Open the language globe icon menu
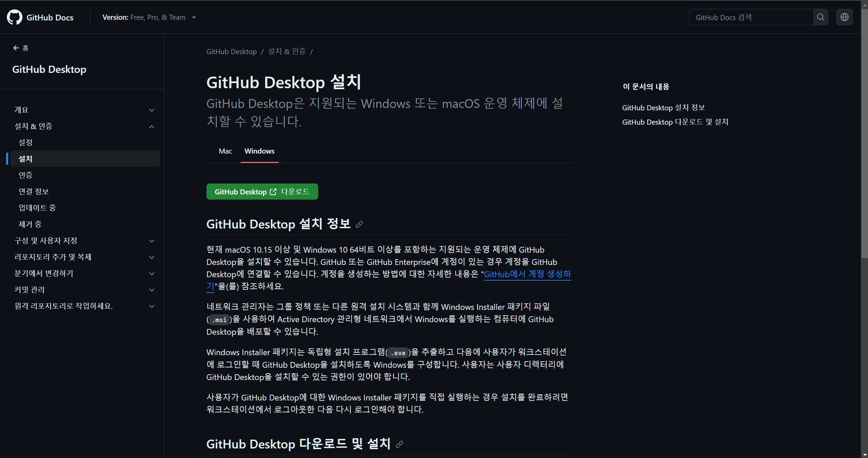 pos(845,17)
